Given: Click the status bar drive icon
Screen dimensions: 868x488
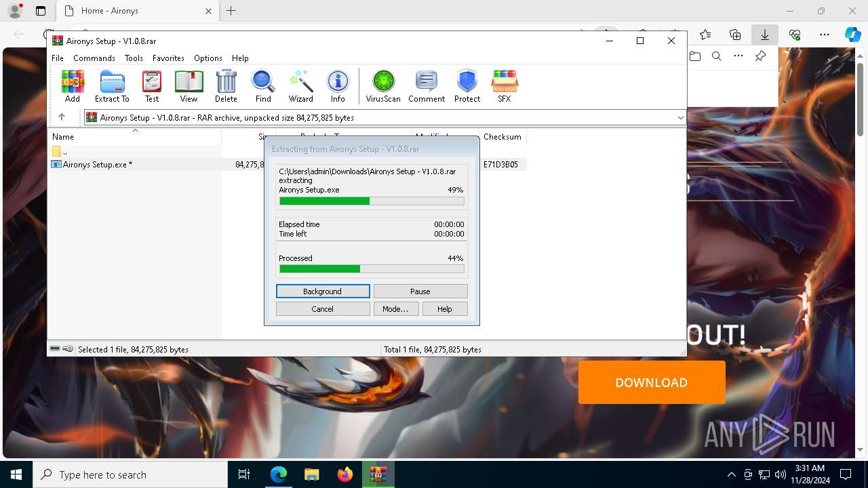Looking at the screenshot, I should 55,349.
